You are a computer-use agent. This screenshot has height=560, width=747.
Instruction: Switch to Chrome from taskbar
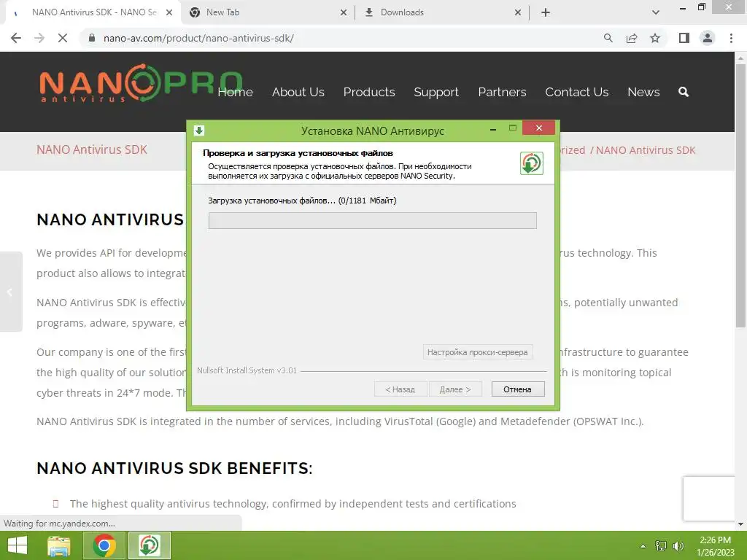[104, 545]
